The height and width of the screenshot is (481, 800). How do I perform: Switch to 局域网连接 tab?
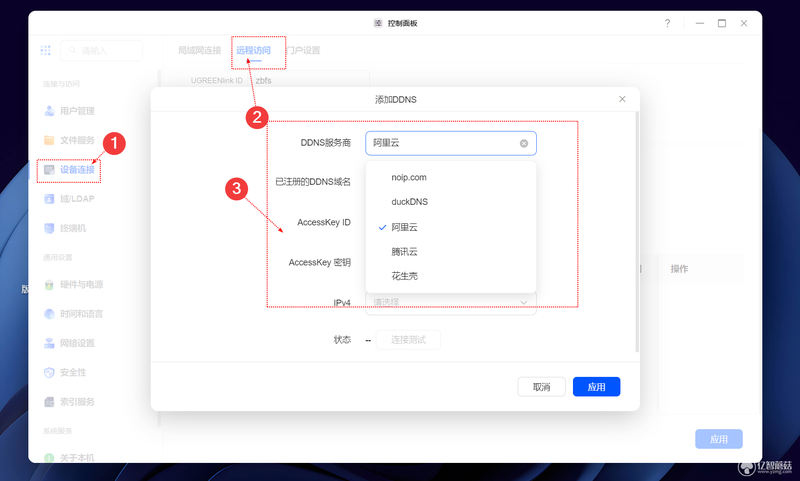[199, 50]
